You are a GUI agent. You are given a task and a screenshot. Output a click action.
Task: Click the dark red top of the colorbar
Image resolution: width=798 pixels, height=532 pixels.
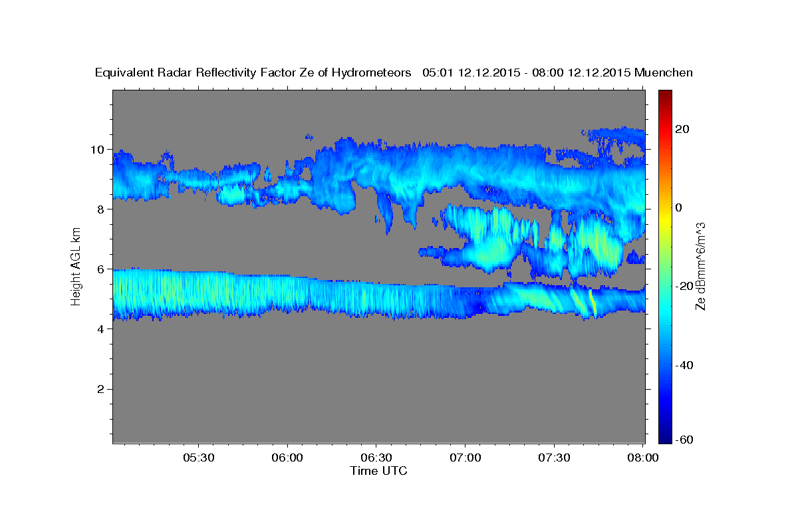(664, 94)
